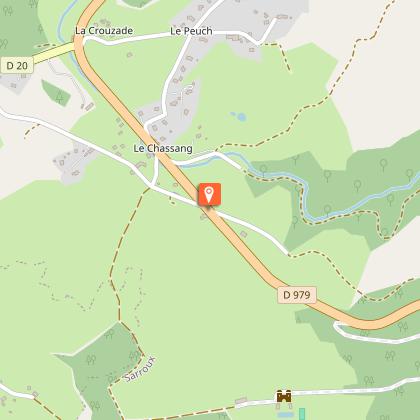Click the teal rectangle below the castle
The image size is (420, 420).
[302, 414]
